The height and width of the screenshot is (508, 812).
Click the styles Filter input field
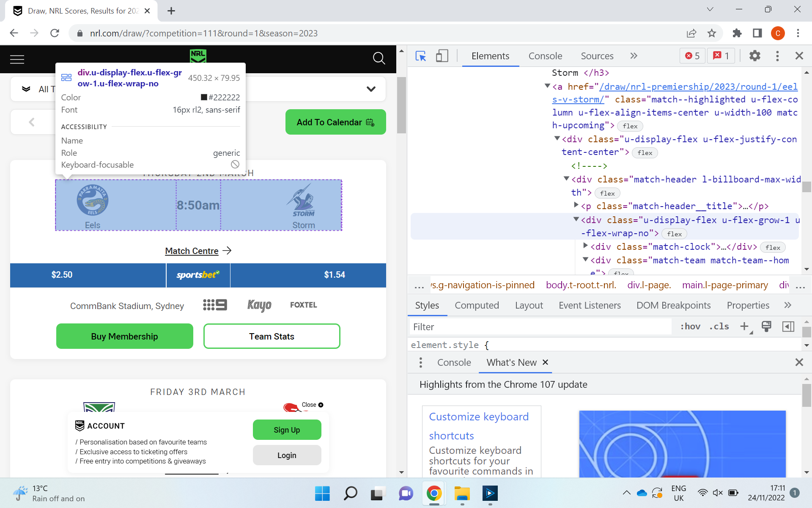pyautogui.click(x=540, y=327)
